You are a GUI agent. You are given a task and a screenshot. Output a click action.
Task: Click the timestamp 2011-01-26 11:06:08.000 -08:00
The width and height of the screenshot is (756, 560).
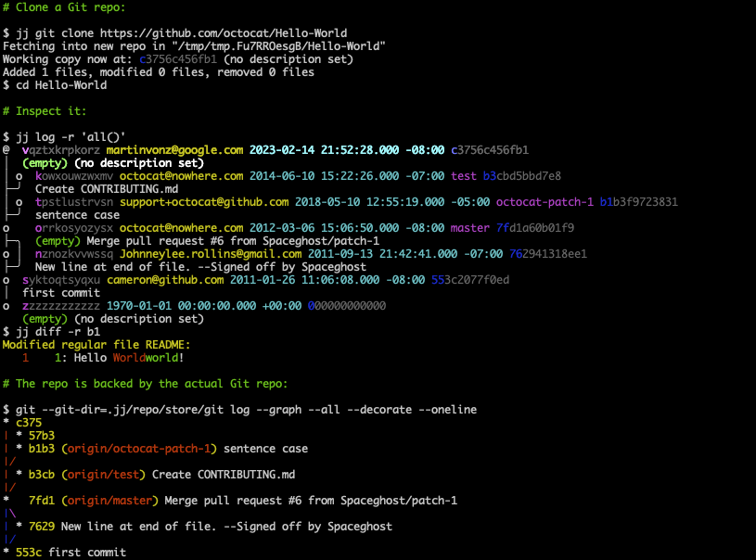coord(327,281)
